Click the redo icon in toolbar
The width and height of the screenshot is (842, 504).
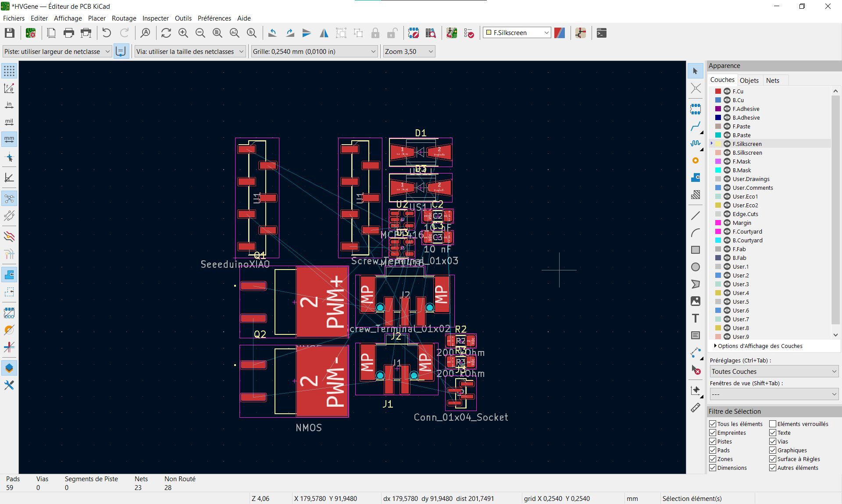124,33
